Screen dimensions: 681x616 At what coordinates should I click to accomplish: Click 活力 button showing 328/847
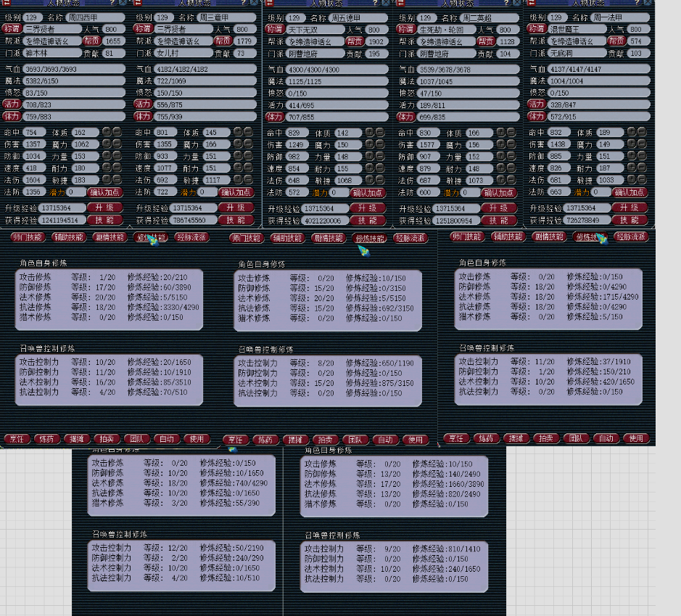537,104
